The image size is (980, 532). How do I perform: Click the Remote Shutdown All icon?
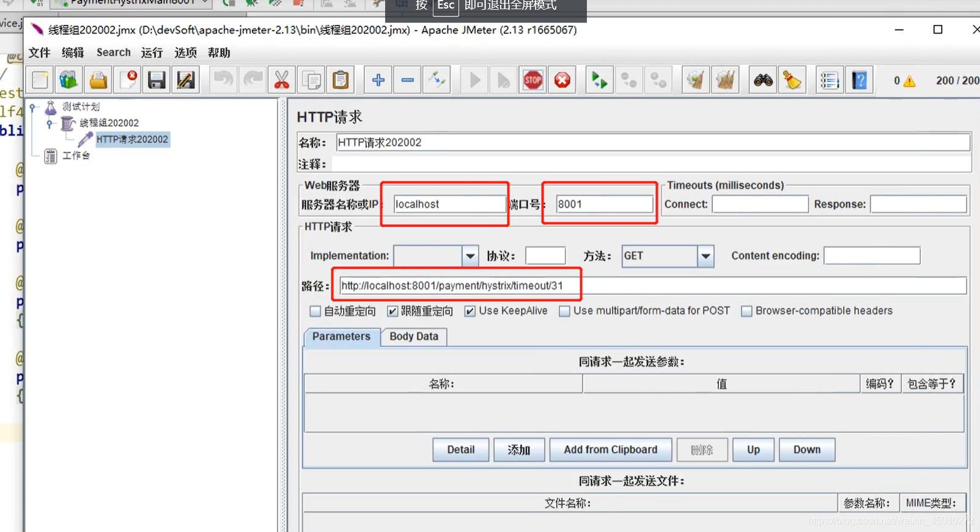tap(658, 80)
